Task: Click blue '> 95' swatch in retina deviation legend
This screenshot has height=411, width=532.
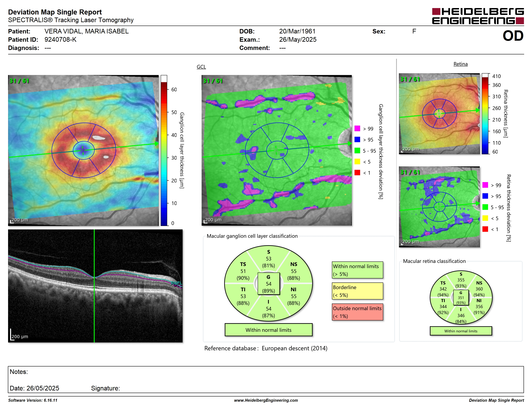Action: click(485, 196)
